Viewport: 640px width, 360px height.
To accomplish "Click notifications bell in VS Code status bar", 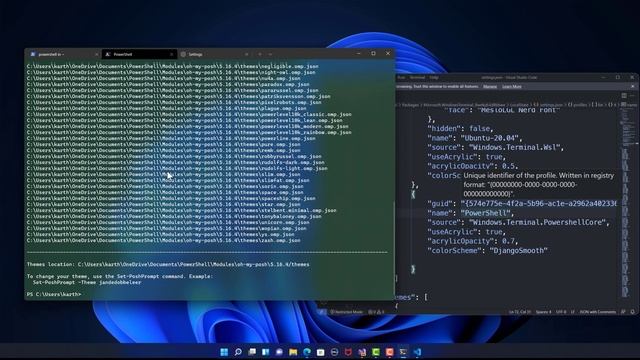I will pos(632,312).
